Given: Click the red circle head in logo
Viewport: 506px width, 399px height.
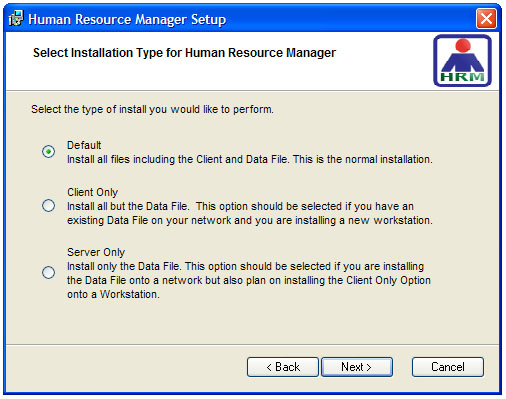Looking at the screenshot, I should [x=463, y=45].
